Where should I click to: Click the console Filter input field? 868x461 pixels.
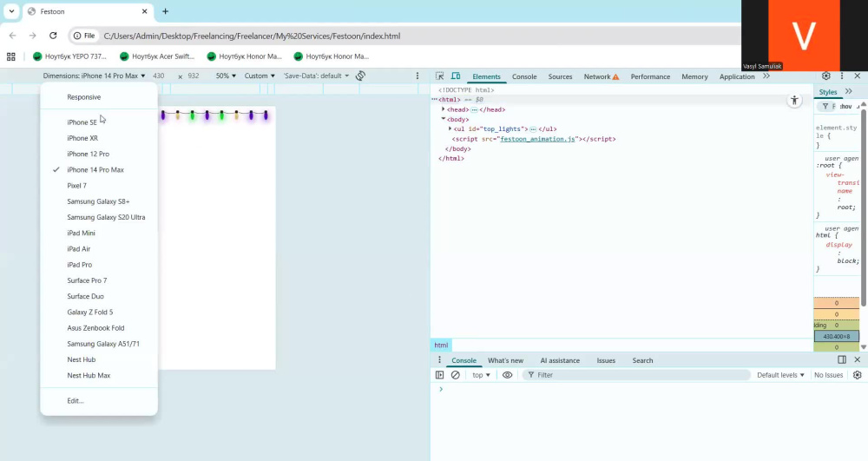click(636, 375)
